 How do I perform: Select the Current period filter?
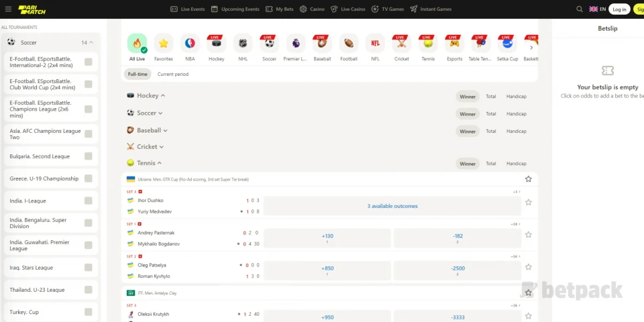173,74
